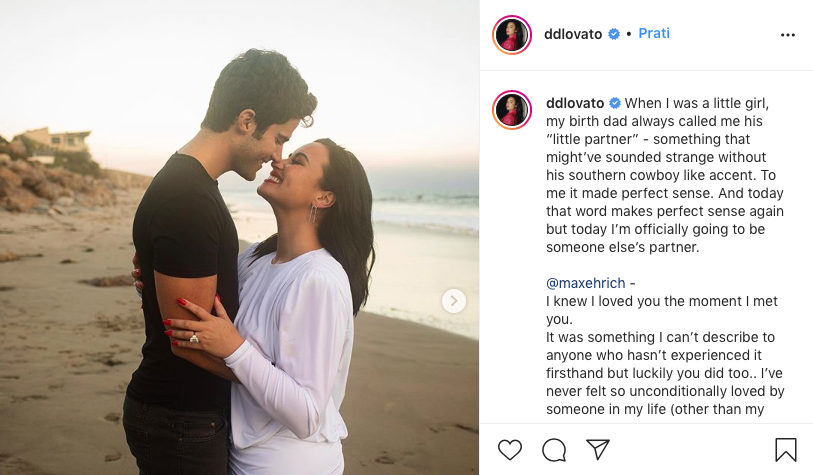Click the profile avatar beside the caption
The image size is (813, 475).
tap(512, 110)
